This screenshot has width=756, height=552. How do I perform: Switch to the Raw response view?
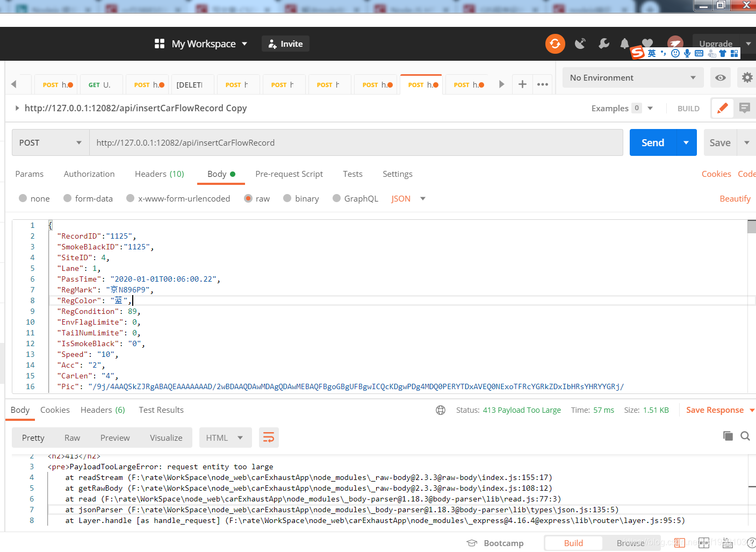click(72, 437)
